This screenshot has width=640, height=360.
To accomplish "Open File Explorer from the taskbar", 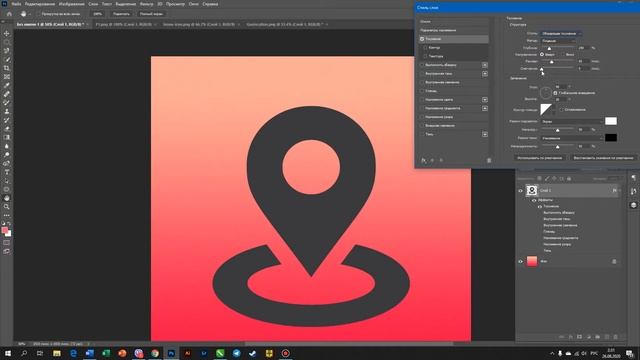I will 57,353.
